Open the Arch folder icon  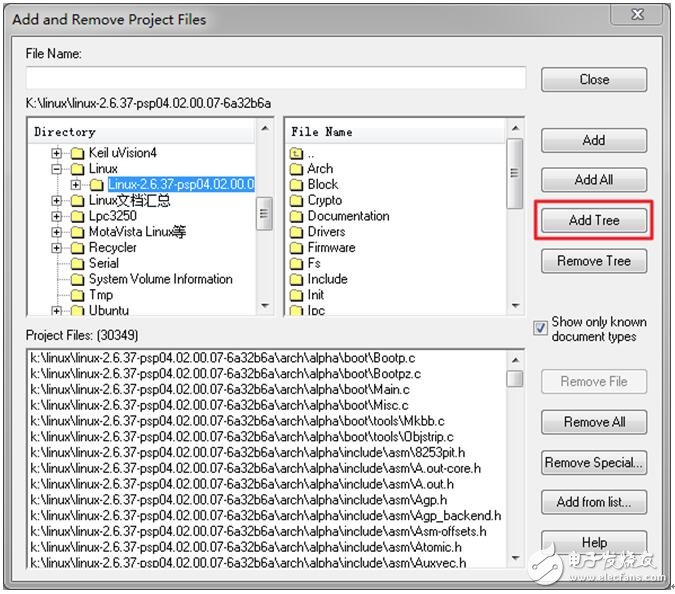[x=296, y=169]
